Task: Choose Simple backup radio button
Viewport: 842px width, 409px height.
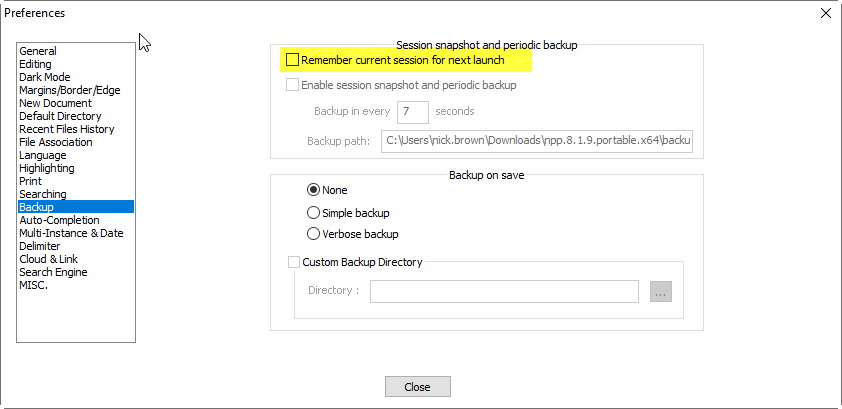Action: click(x=313, y=213)
